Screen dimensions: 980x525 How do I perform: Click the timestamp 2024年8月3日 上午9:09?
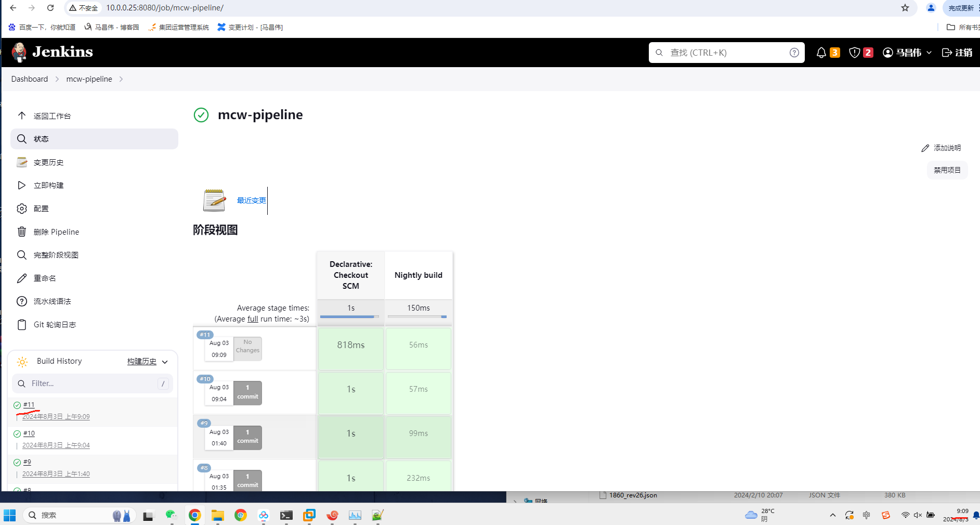pos(56,417)
